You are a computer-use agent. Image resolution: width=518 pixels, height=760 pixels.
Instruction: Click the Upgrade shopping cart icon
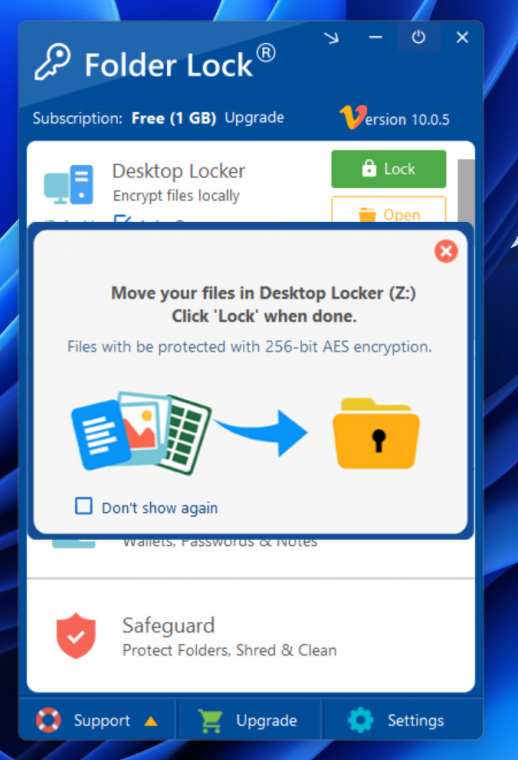[x=210, y=720]
